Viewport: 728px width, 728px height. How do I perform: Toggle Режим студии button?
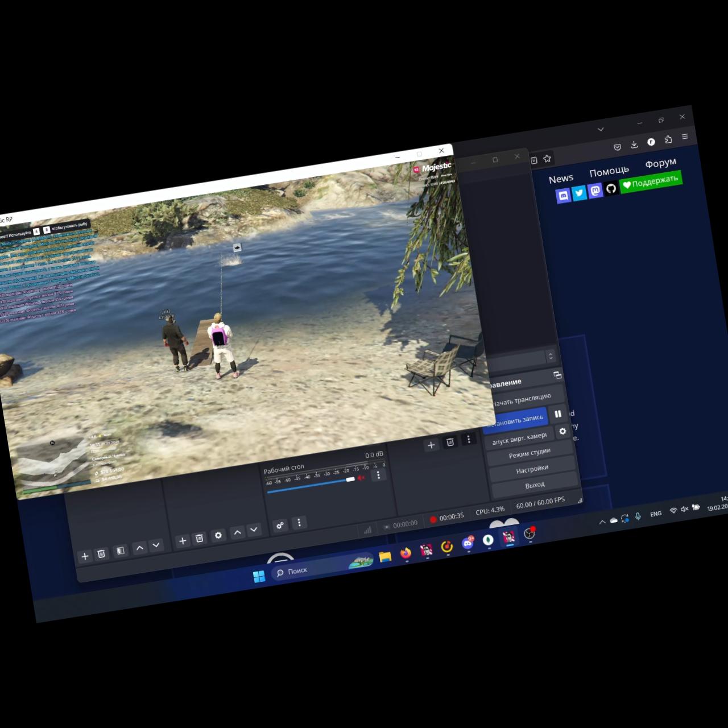(x=530, y=453)
